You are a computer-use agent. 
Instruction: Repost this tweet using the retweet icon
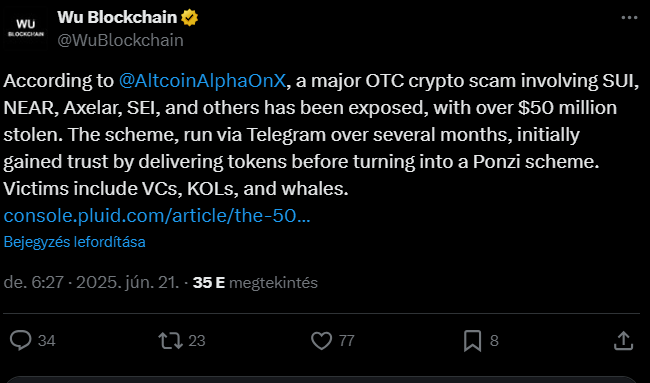(x=170, y=340)
